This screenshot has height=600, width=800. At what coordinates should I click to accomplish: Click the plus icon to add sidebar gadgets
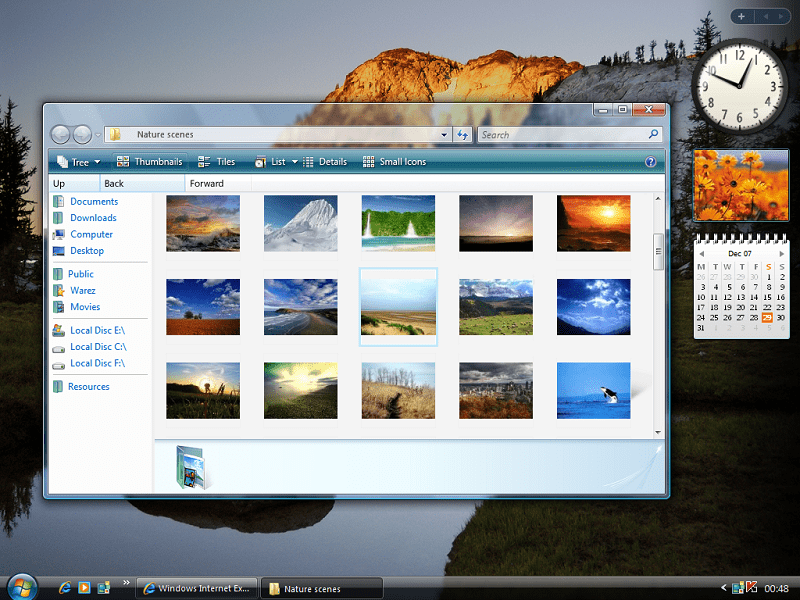tap(741, 16)
